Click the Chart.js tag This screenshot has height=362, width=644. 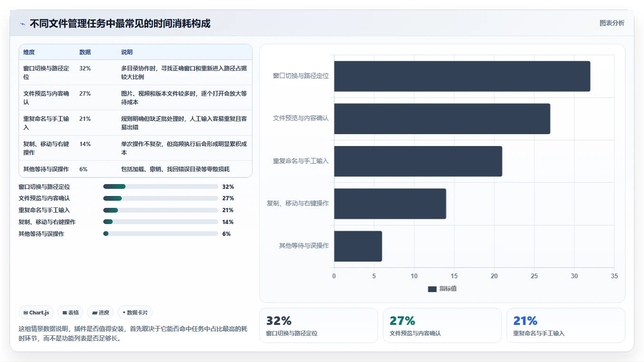(36, 313)
